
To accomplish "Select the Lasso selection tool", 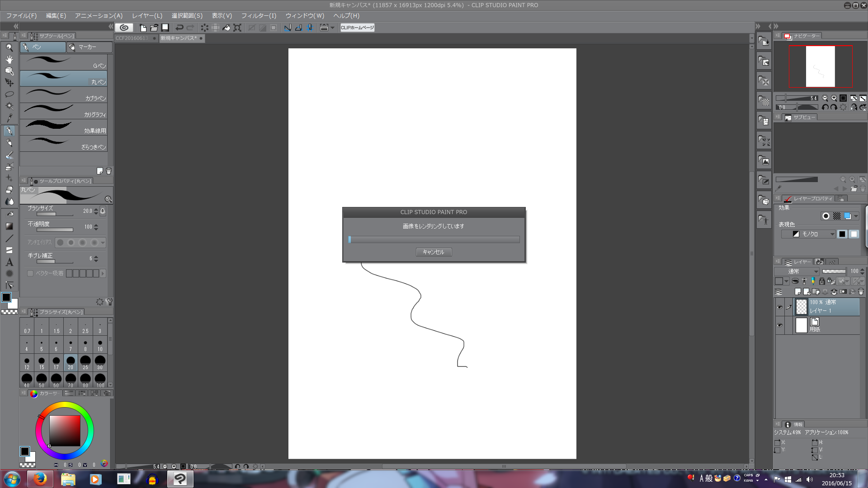I will pos(9,94).
